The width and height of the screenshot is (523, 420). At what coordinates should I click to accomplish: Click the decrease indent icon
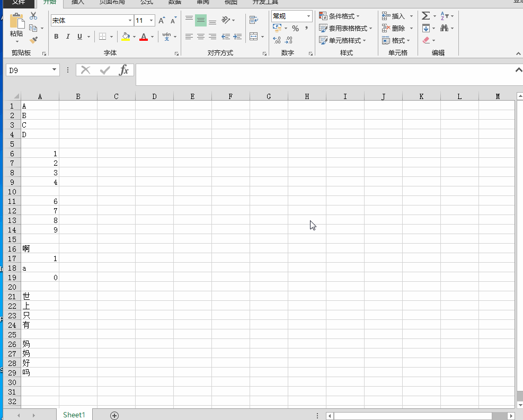[x=226, y=37]
